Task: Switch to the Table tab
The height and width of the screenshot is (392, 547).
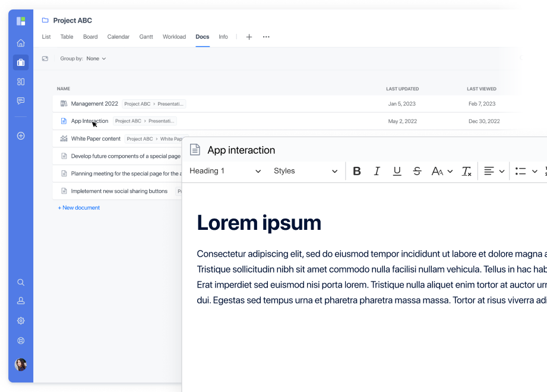Action: [x=67, y=37]
